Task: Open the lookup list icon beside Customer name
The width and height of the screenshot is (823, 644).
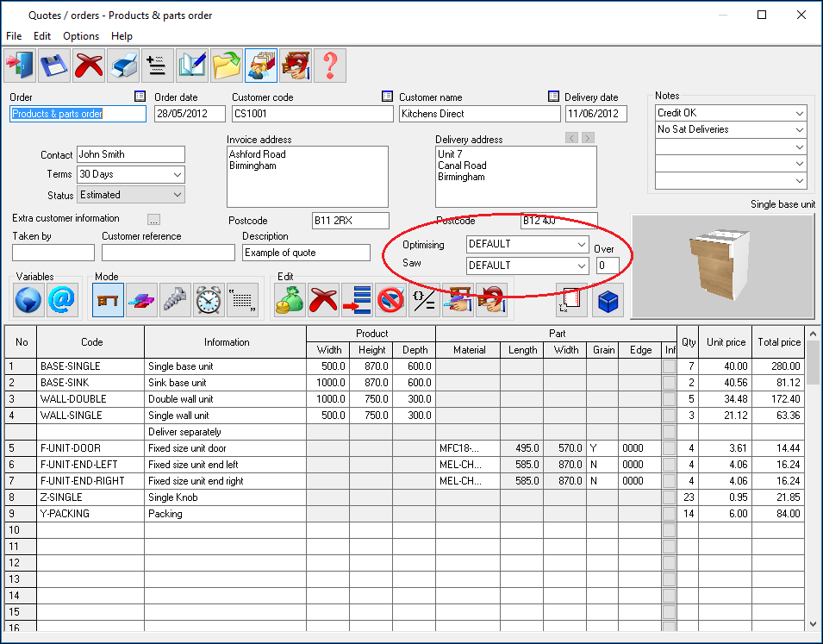Action: coord(553,97)
